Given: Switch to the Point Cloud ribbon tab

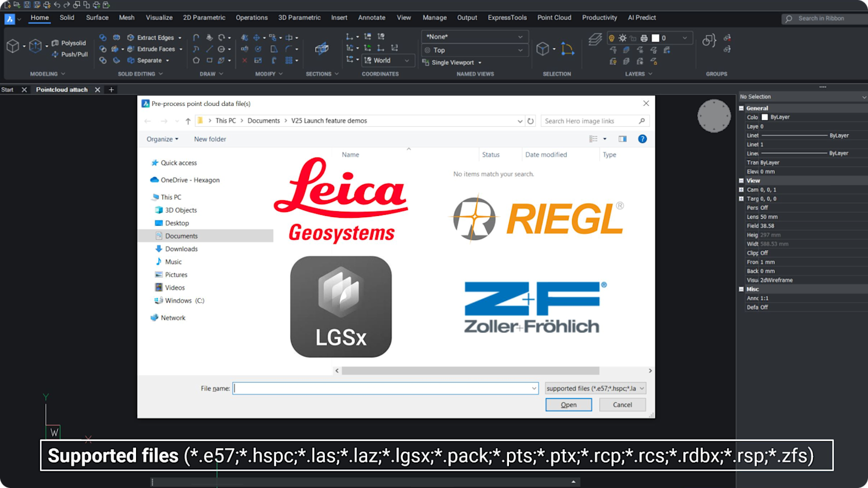Looking at the screenshot, I should coord(554,17).
